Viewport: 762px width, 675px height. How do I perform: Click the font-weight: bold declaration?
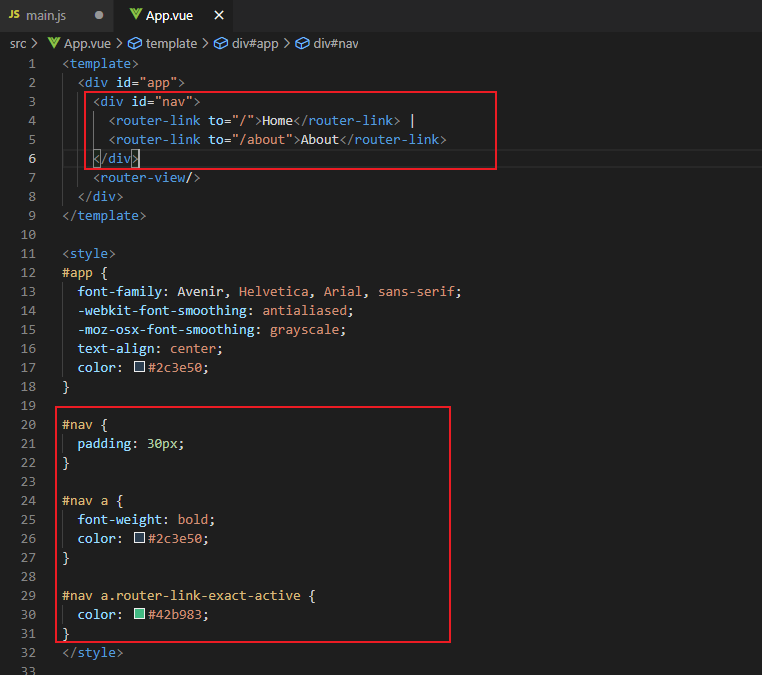coord(146,519)
